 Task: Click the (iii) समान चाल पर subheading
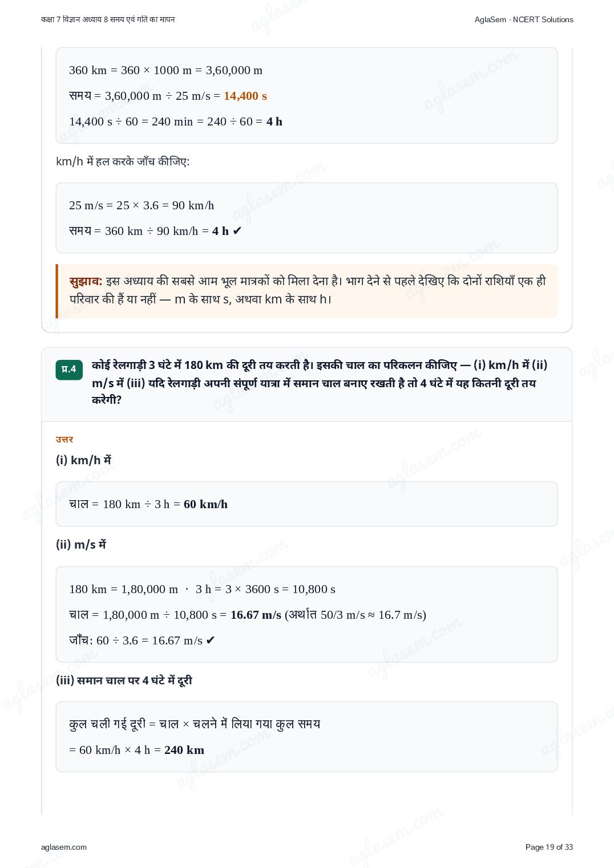pyautogui.click(x=124, y=680)
